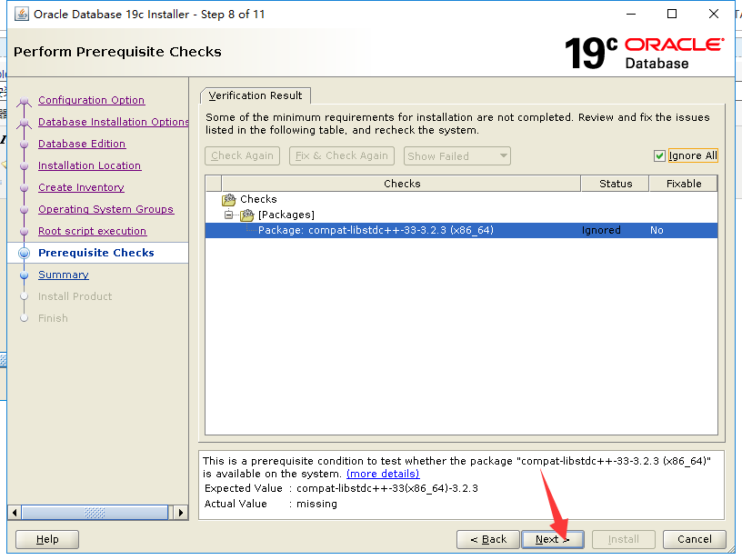Click the Install Product step label
This screenshot has height=560, width=742.
click(75, 296)
